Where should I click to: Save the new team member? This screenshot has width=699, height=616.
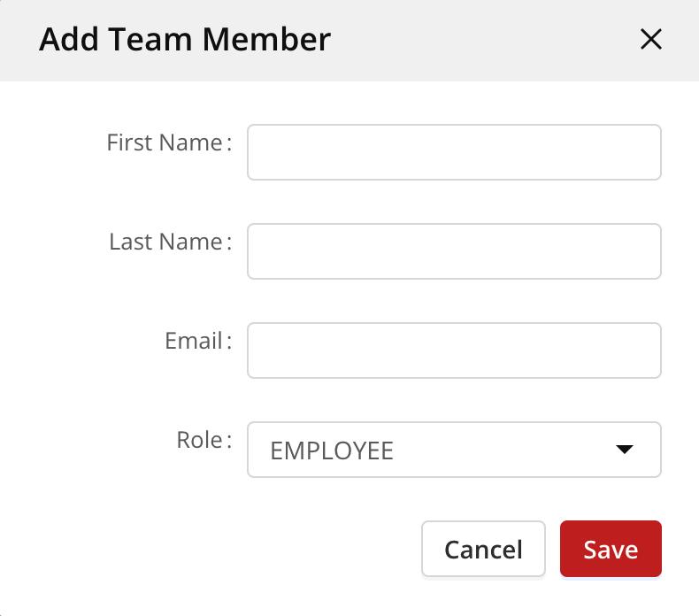(611, 549)
